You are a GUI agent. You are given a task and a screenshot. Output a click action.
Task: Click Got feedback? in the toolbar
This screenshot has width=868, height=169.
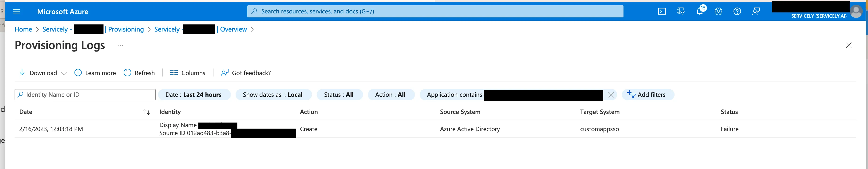point(246,73)
